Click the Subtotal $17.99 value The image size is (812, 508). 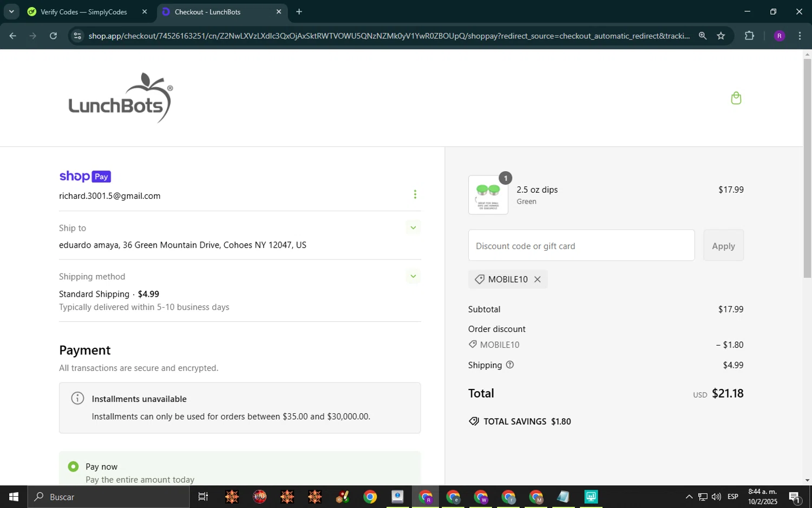click(730, 309)
